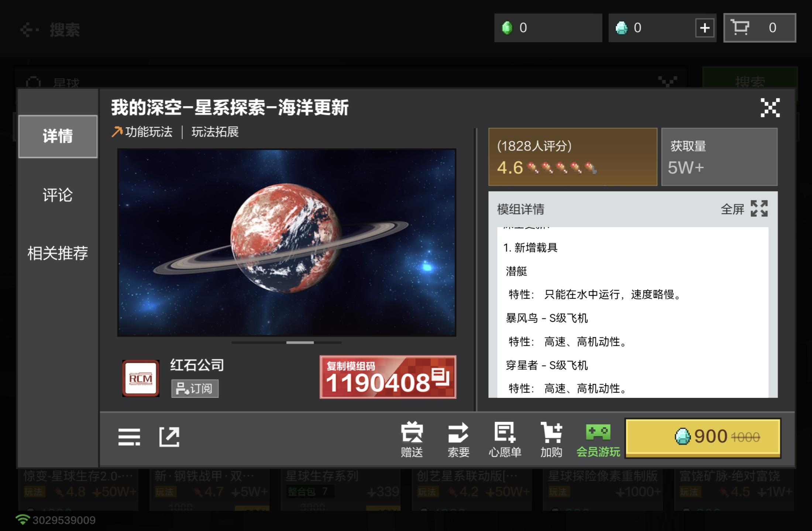Viewport: 812px width, 531px height.
Task: Click the planet preview image
Action: pos(286,242)
